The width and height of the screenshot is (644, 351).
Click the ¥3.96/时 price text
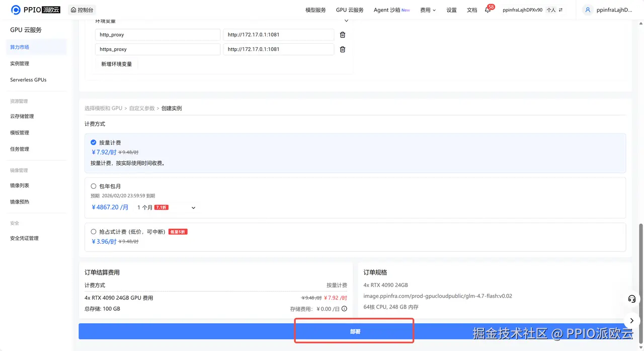click(104, 242)
